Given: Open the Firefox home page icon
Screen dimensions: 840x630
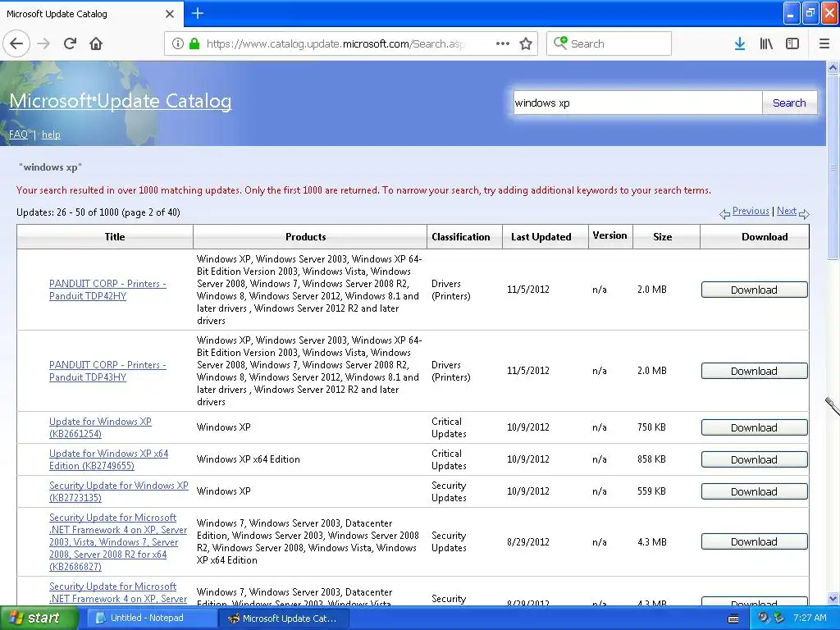Looking at the screenshot, I should tap(96, 43).
